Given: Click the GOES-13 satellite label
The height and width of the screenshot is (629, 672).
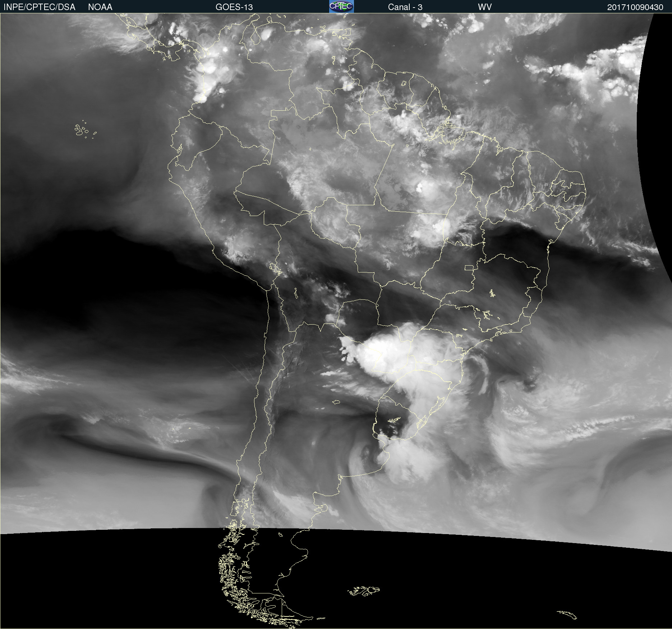Looking at the screenshot, I should (234, 7).
